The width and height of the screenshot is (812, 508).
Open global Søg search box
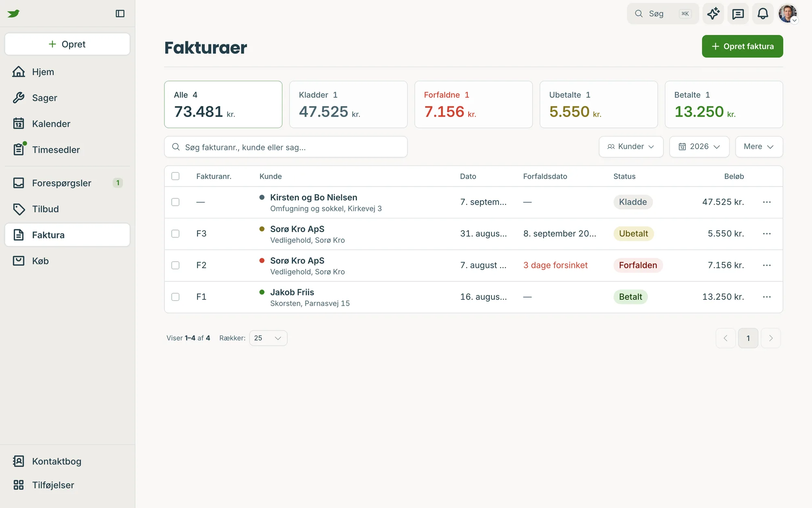663,13
